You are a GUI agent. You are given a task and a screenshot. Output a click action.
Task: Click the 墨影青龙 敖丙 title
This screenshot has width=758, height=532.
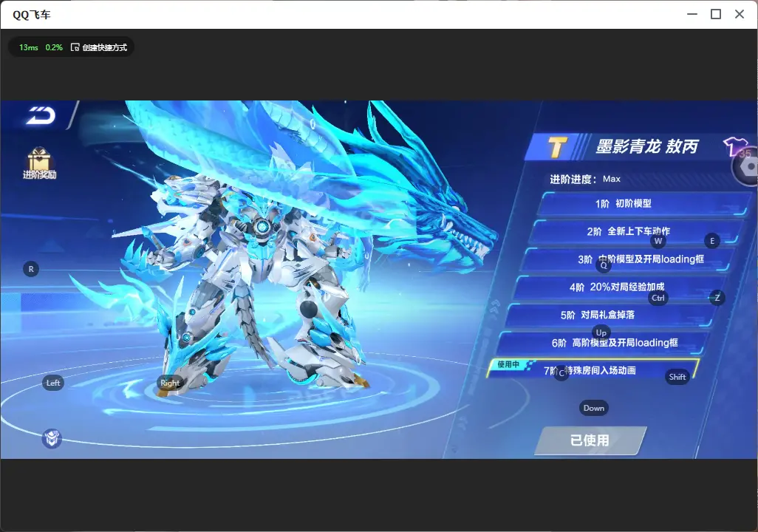[x=647, y=146]
